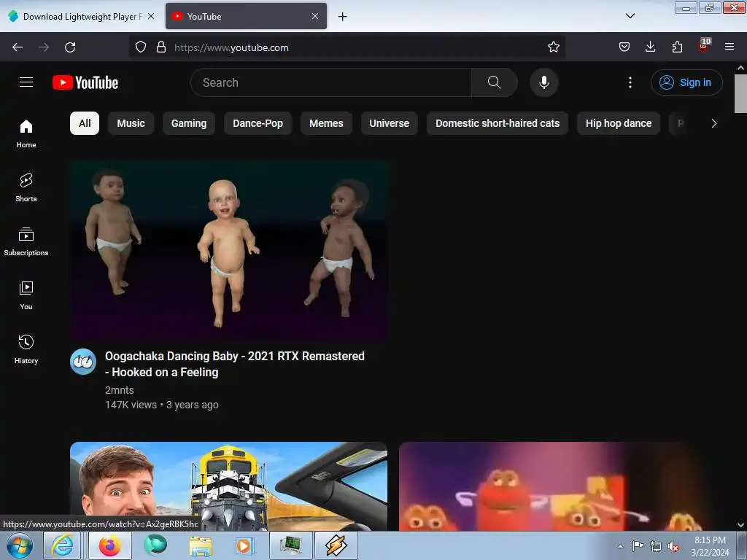
Task: Open History from sidebar
Action: [x=26, y=349]
